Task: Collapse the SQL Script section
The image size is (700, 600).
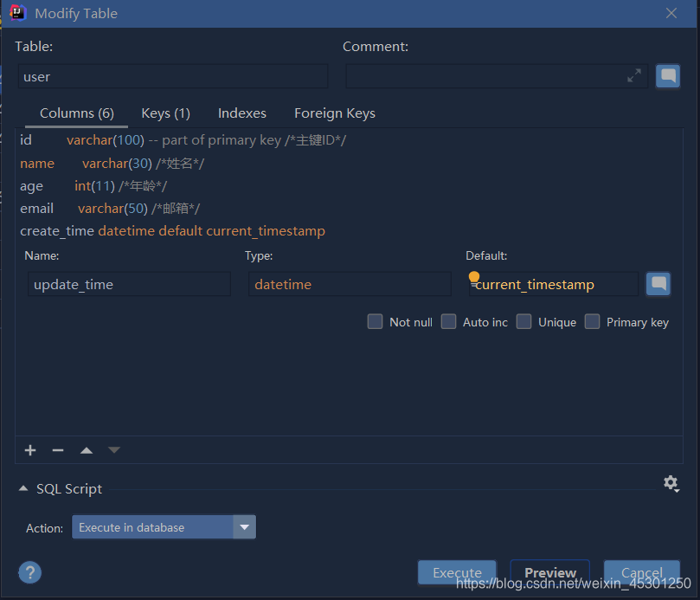Action: coord(23,487)
